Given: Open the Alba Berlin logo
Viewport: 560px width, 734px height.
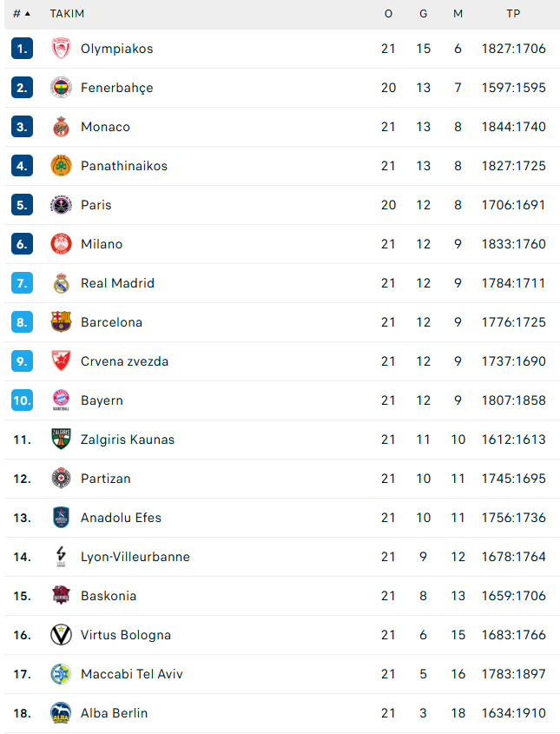Looking at the screenshot, I should pyautogui.click(x=61, y=713).
